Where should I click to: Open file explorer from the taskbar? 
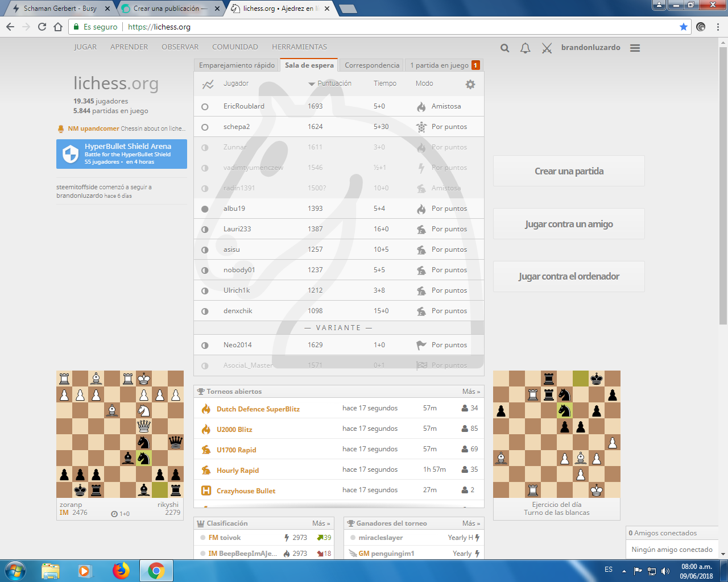tap(51, 571)
